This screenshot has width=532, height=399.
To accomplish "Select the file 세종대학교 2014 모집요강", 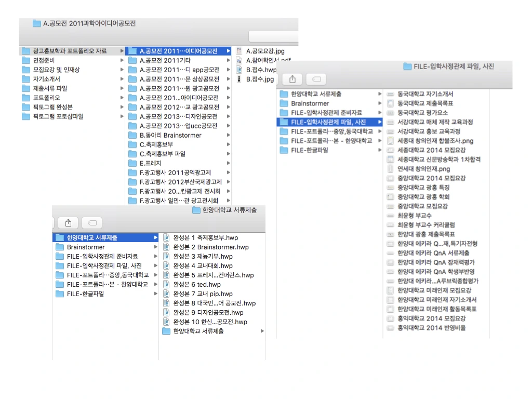I will (436, 150).
